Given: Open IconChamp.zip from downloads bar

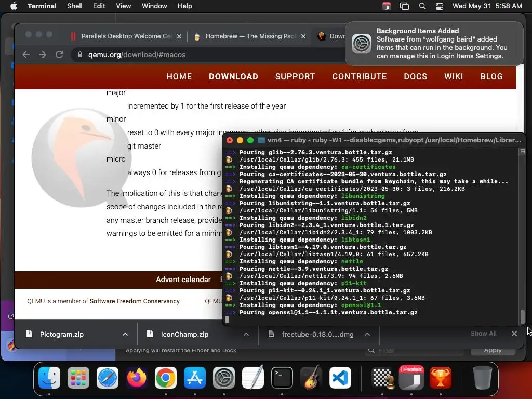Looking at the screenshot, I should point(184,334).
